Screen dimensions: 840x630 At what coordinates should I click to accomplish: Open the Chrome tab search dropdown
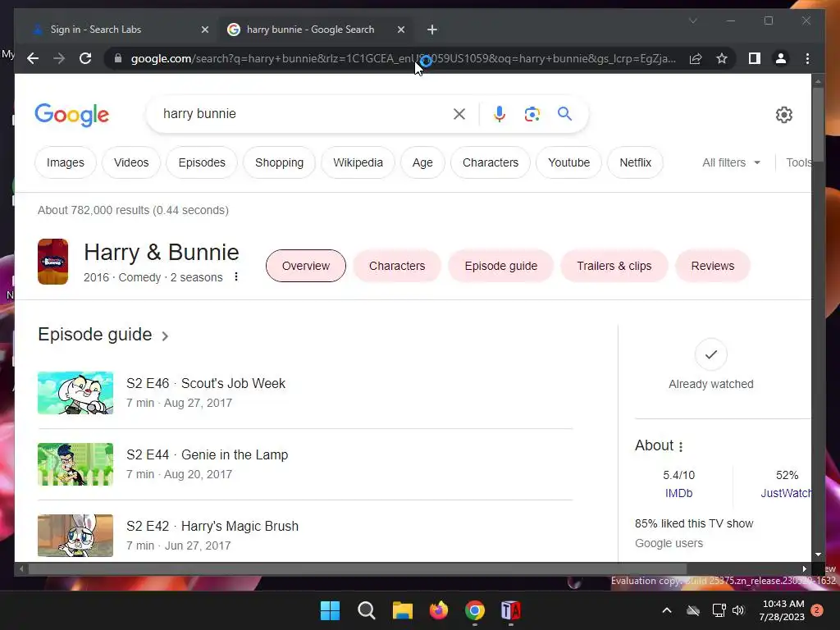point(692,21)
